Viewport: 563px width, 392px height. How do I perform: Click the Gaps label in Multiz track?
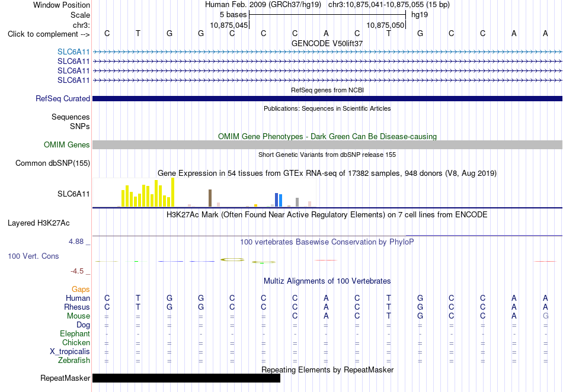click(81, 289)
